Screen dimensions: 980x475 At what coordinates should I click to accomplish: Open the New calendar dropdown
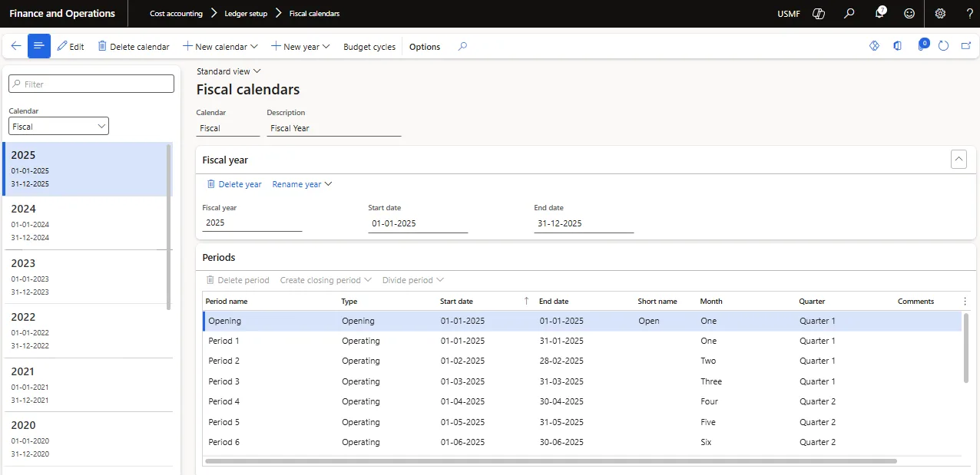point(220,47)
